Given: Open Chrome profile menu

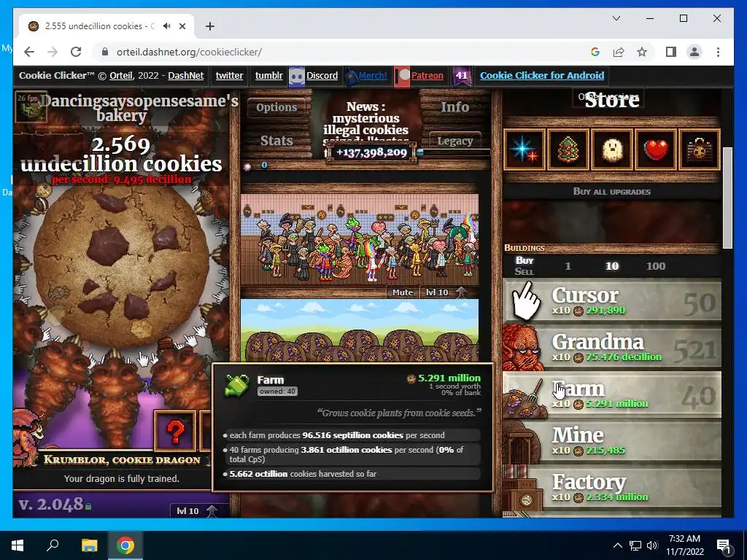Looking at the screenshot, I should 694,52.
